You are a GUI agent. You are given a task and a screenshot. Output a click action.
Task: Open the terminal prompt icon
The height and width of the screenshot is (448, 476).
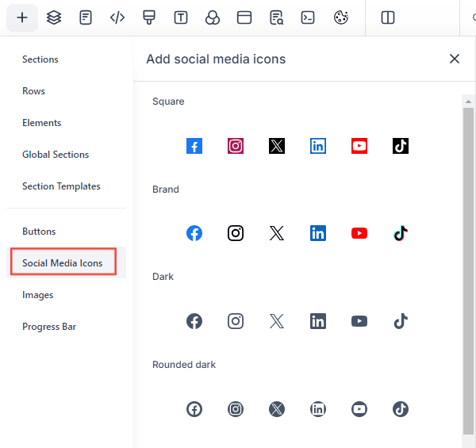[x=308, y=17]
